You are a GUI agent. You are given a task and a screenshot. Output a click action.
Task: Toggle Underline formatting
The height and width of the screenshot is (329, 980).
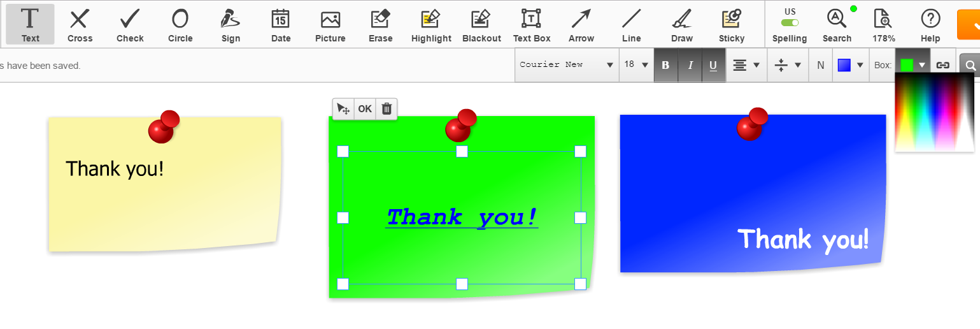coord(713,65)
